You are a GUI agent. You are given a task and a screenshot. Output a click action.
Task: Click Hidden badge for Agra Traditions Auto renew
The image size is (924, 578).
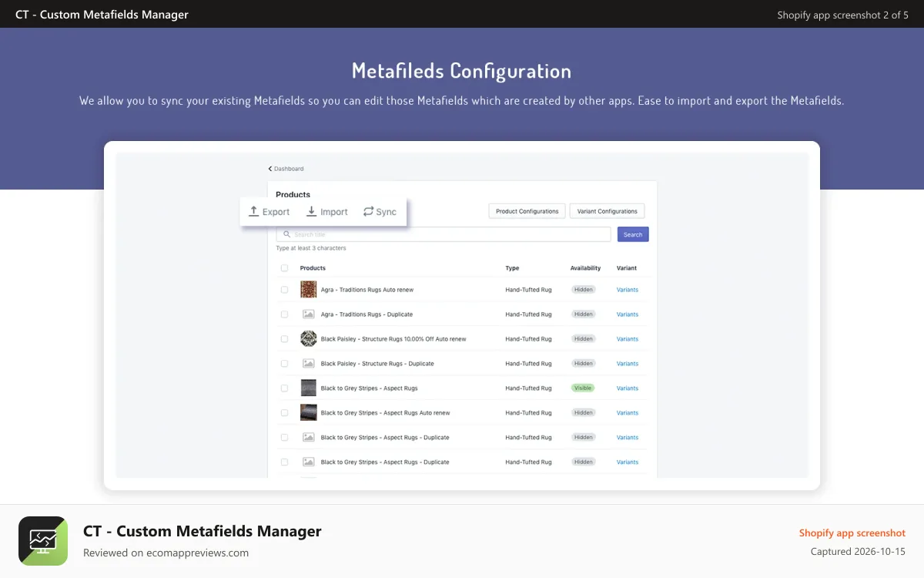(x=584, y=290)
